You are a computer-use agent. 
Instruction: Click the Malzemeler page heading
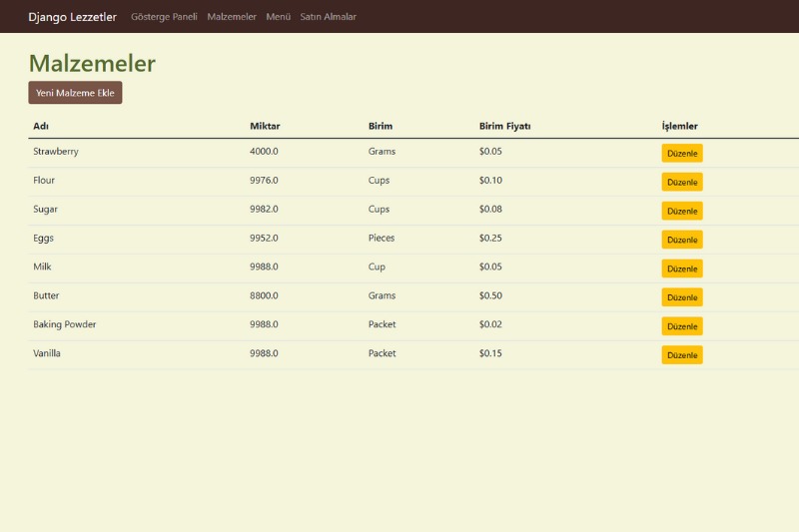tap(92, 63)
